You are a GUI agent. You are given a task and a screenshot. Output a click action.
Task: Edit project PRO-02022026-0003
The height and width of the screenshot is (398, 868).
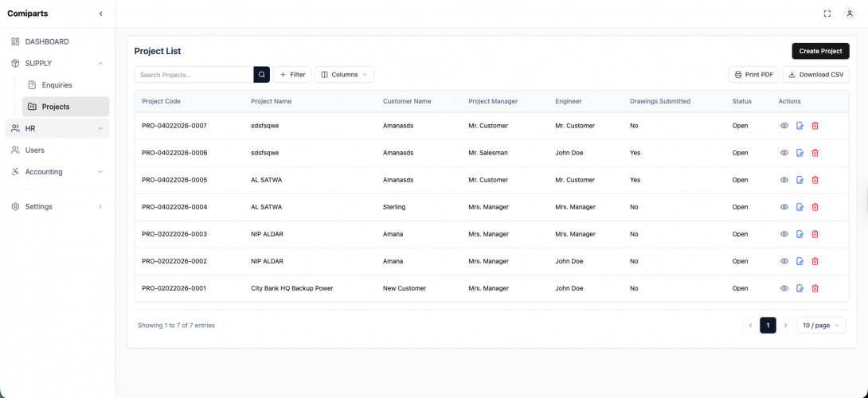click(800, 234)
